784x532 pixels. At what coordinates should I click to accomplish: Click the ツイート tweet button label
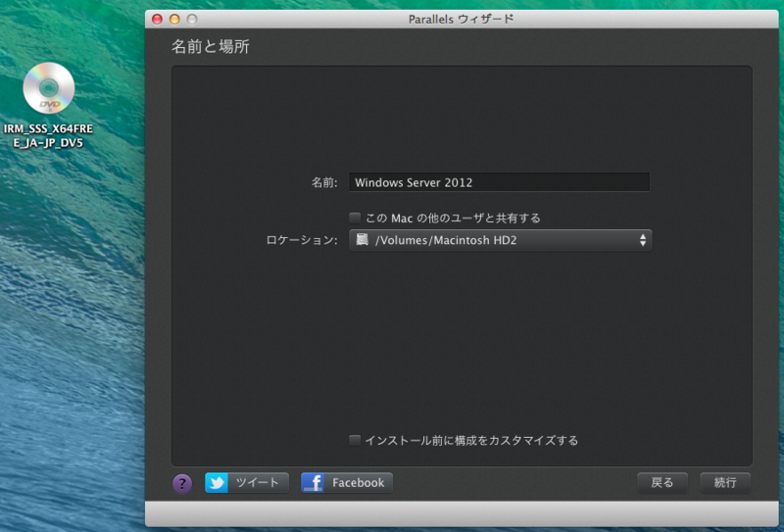pos(258,483)
